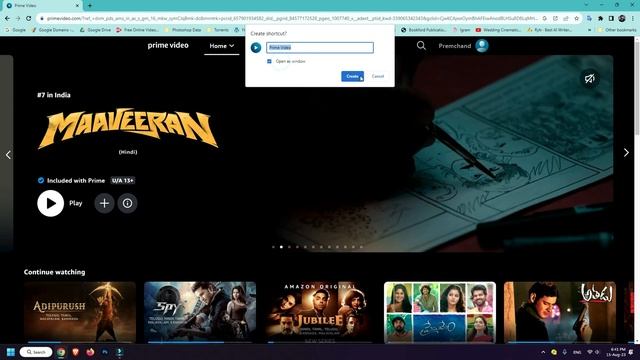Click the Create button in the shortcut dialog
Viewport: 640px width, 360px height.
point(352,76)
